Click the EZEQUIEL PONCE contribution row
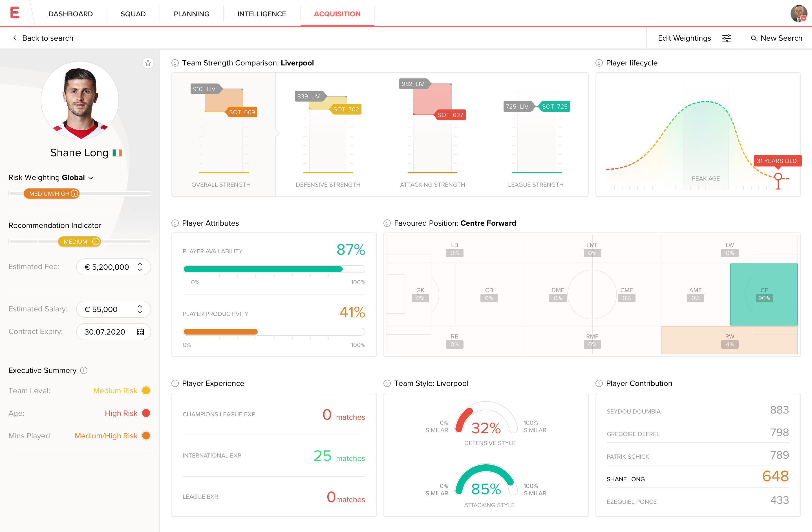The width and height of the screenshot is (812, 532). pyautogui.click(x=698, y=501)
